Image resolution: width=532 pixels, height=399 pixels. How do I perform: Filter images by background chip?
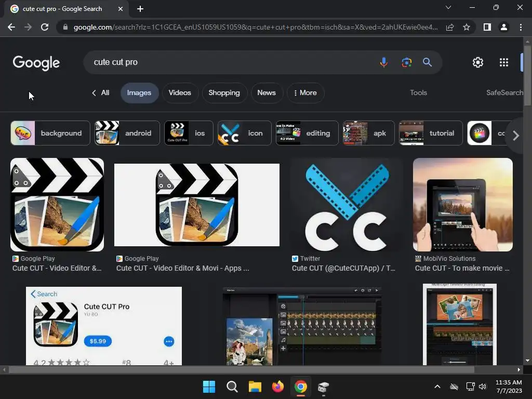coord(50,133)
